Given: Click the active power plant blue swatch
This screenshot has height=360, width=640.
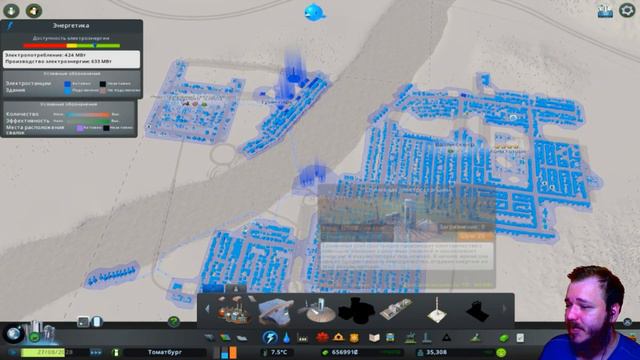Looking at the screenshot, I should pos(68,84).
